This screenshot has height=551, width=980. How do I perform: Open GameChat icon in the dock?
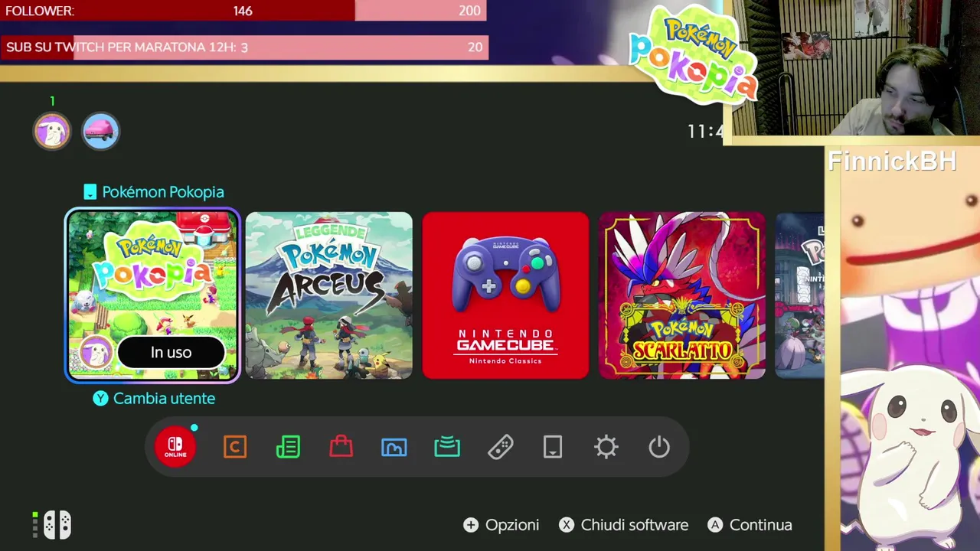(x=235, y=447)
